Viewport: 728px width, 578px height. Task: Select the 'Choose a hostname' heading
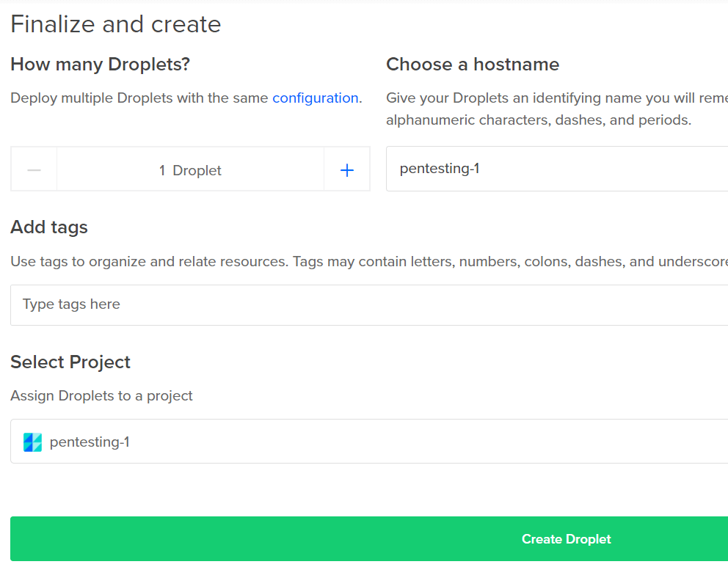tap(473, 65)
